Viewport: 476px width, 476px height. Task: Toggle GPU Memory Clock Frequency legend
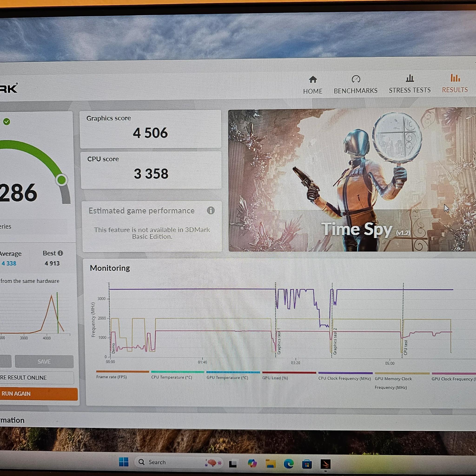(402, 381)
